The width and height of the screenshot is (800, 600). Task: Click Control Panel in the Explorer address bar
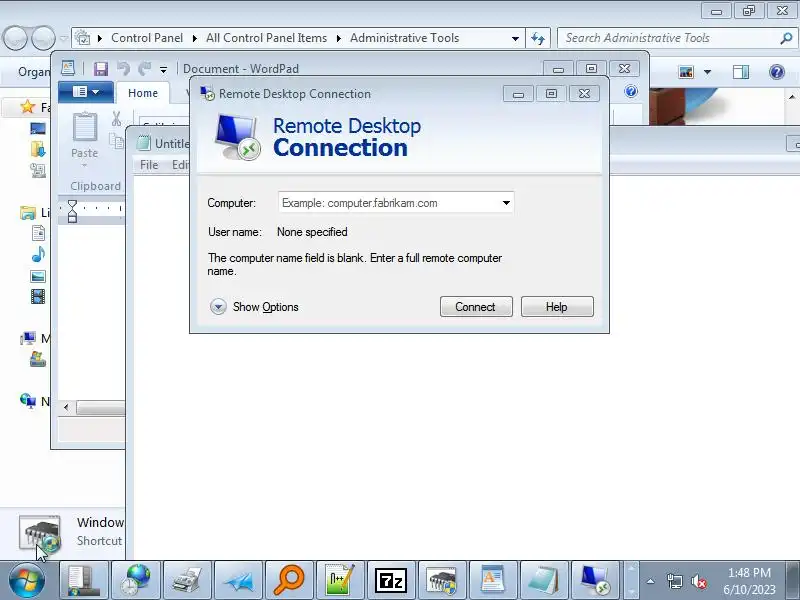coord(147,38)
